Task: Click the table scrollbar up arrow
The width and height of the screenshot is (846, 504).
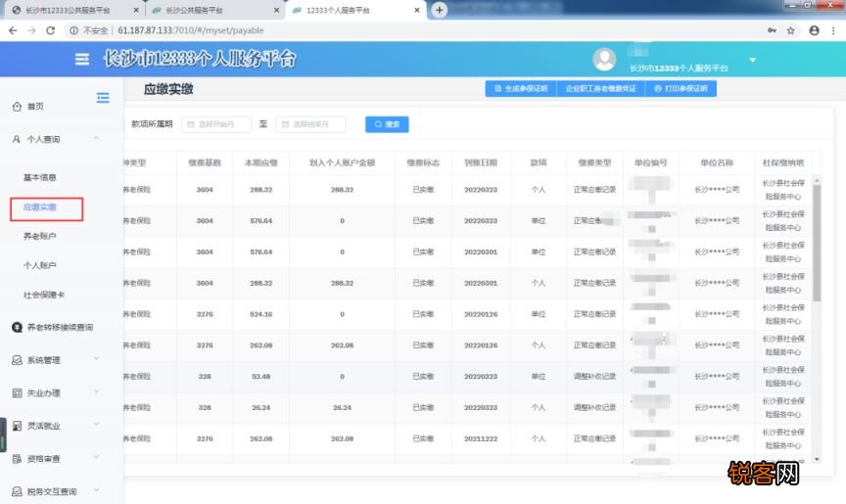Action: [x=817, y=179]
